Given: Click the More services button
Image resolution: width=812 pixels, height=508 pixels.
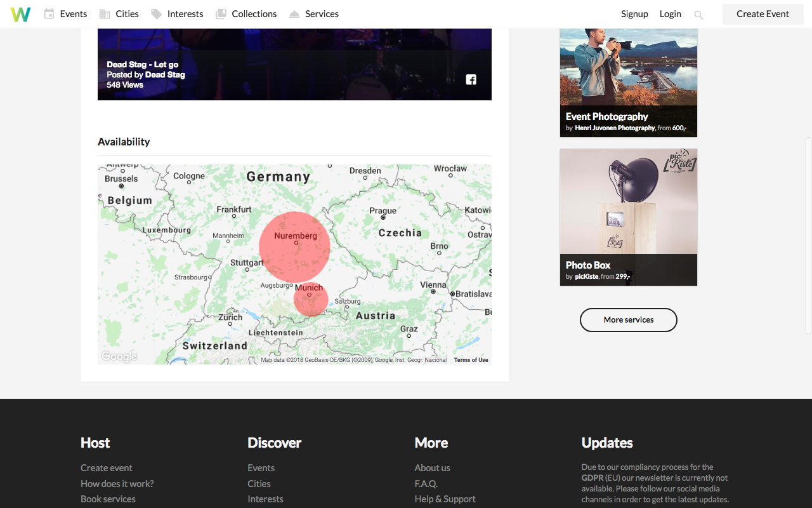Looking at the screenshot, I should (629, 320).
